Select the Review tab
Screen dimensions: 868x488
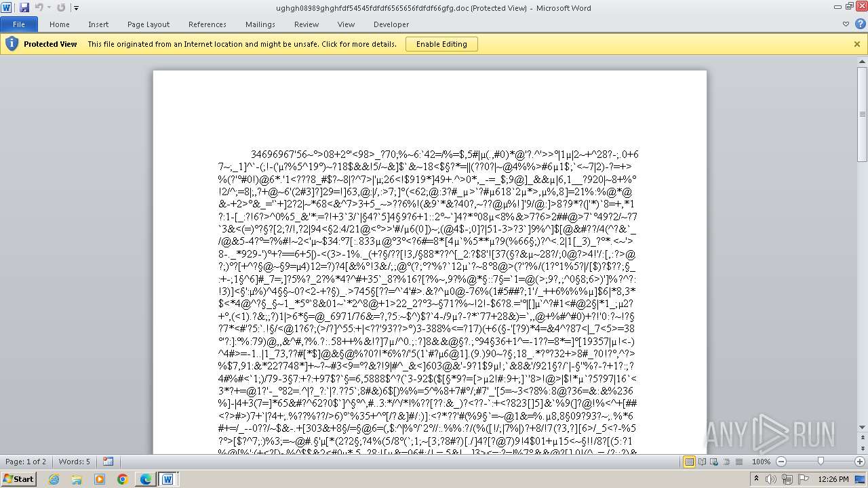(x=307, y=24)
